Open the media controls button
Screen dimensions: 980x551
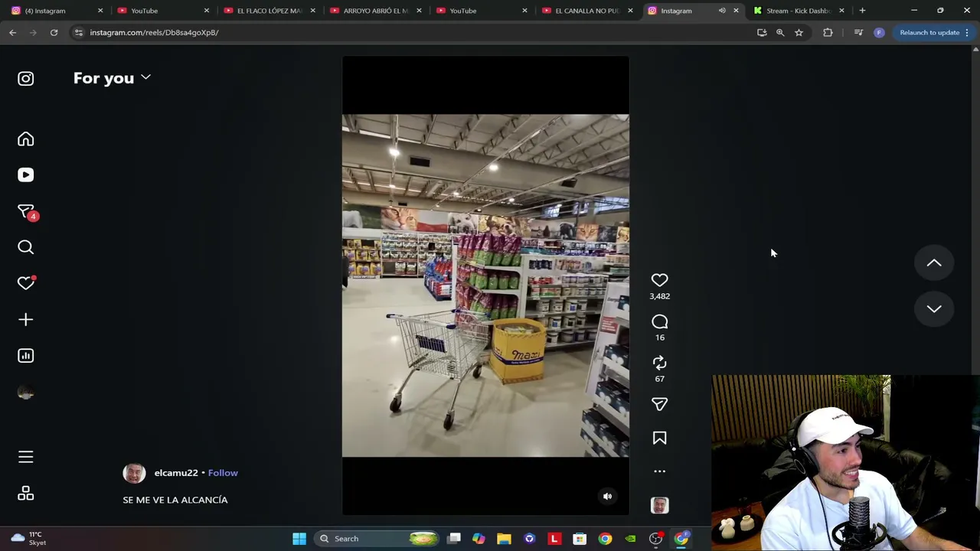(858, 32)
